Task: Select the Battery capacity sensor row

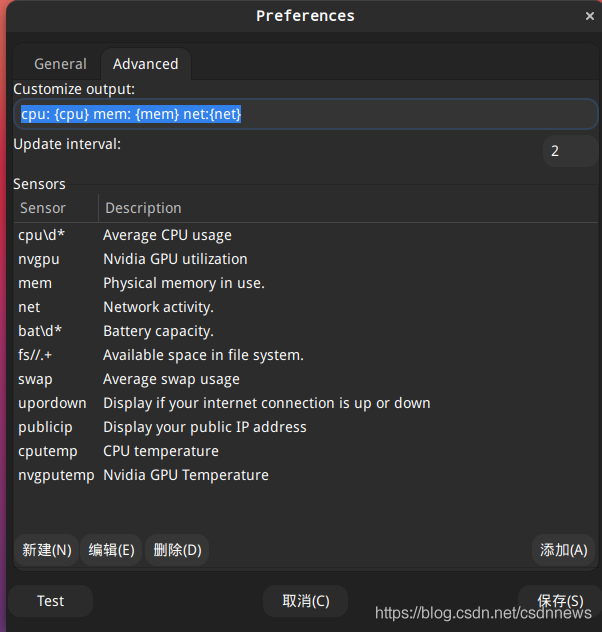Action: [x=158, y=331]
